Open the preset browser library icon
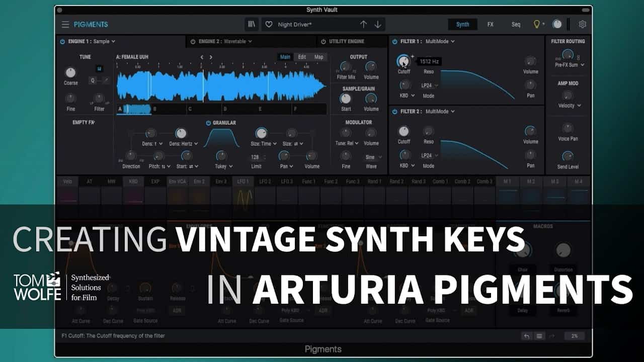The height and width of the screenshot is (362, 644). (x=252, y=24)
